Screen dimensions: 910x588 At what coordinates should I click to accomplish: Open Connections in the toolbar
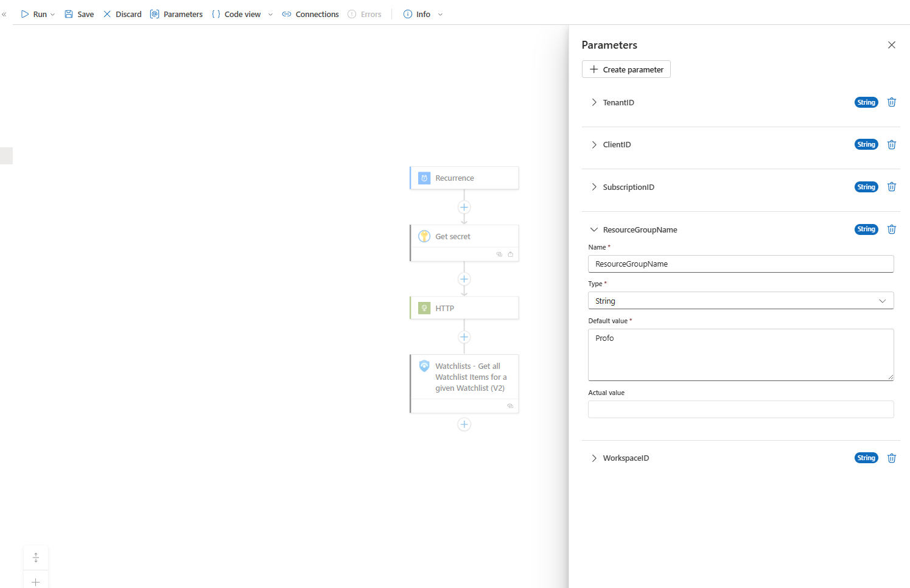(x=310, y=15)
